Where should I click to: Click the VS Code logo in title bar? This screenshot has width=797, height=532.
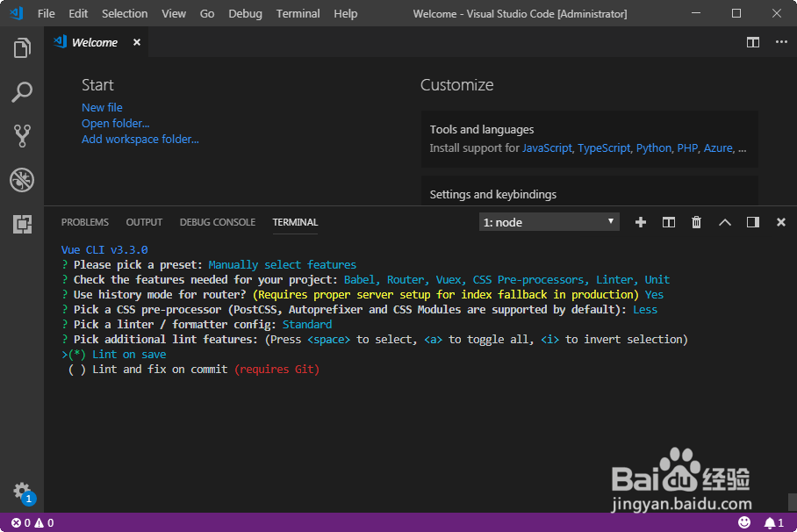pos(17,13)
